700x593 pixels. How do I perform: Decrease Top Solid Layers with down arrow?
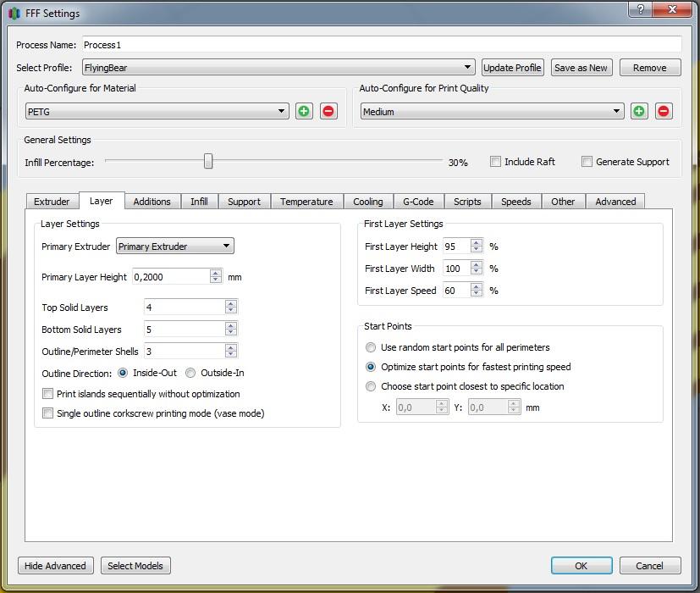[x=231, y=311]
